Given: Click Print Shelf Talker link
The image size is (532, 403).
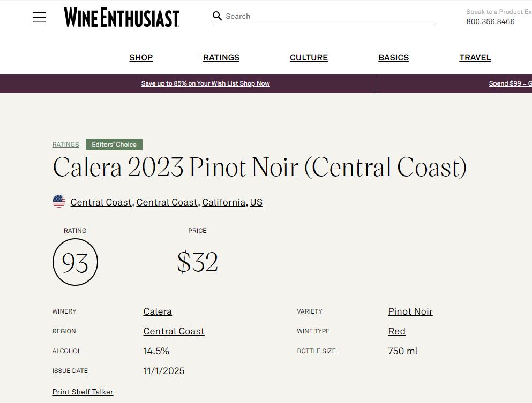Looking at the screenshot, I should [83, 392].
